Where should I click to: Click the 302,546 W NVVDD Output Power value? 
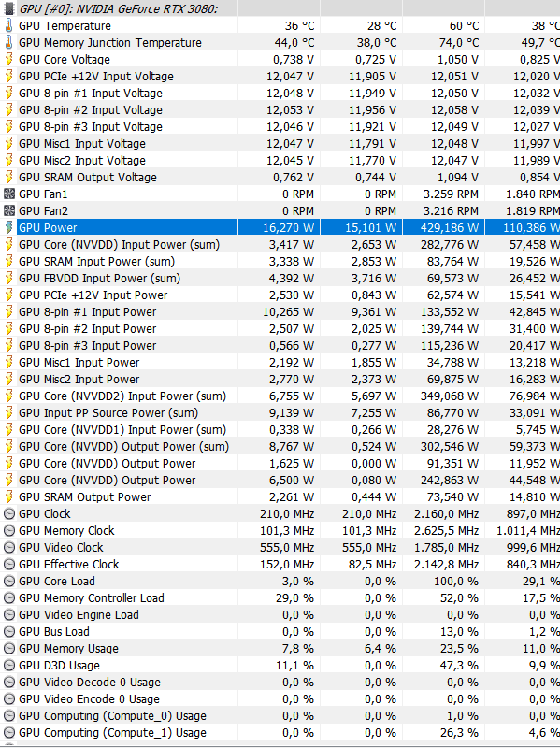click(x=450, y=447)
